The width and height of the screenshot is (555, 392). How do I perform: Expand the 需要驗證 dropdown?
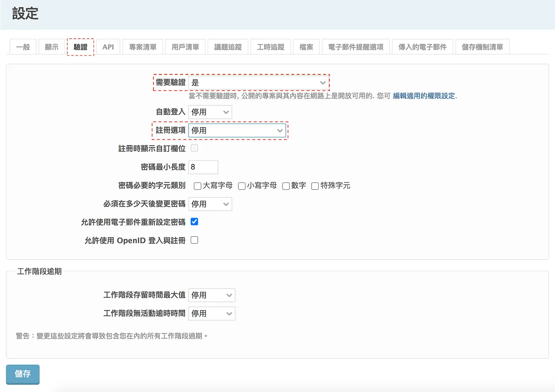(258, 83)
